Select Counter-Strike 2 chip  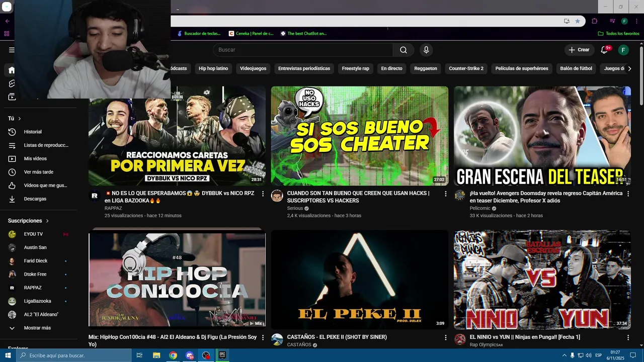(466, 68)
